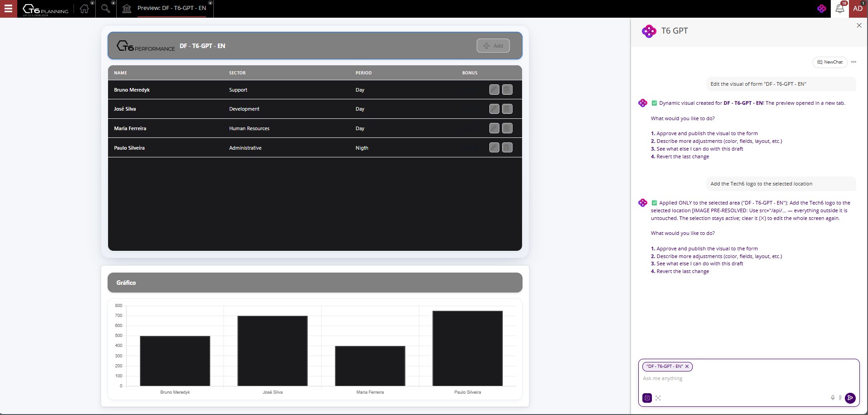This screenshot has height=415, width=868.
Task: Remove the "DF - T6-GPT - EN" selection chip
Action: [x=687, y=366]
